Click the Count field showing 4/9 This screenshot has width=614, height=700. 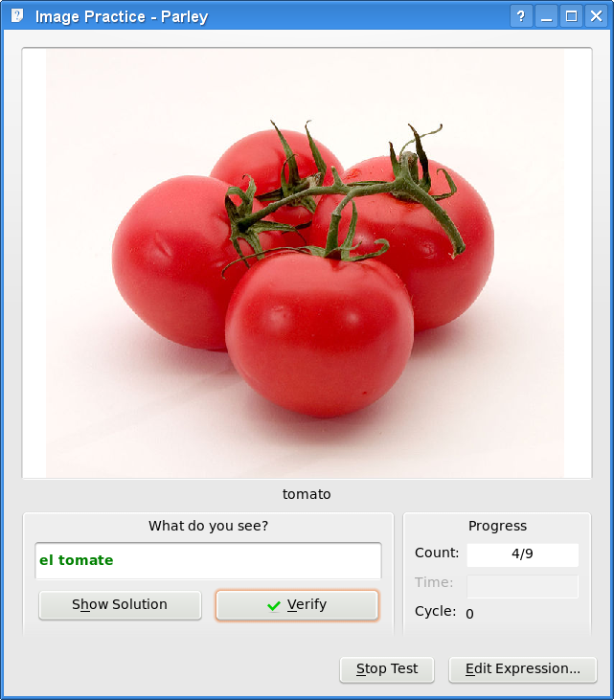[522, 554]
